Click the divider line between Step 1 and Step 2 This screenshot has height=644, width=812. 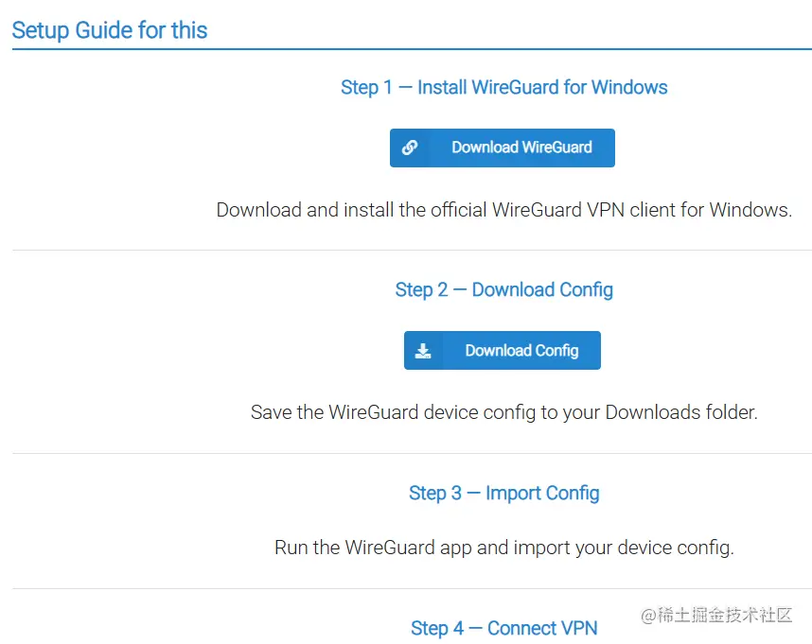(413, 251)
